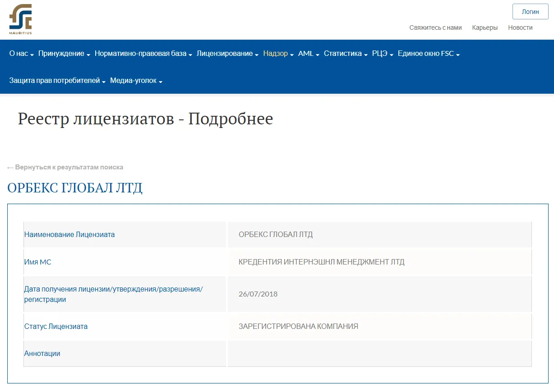The width and height of the screenshot is (554, 392).
Task: Click the date 26/07/2018
Action: click(x=258, y=294)
